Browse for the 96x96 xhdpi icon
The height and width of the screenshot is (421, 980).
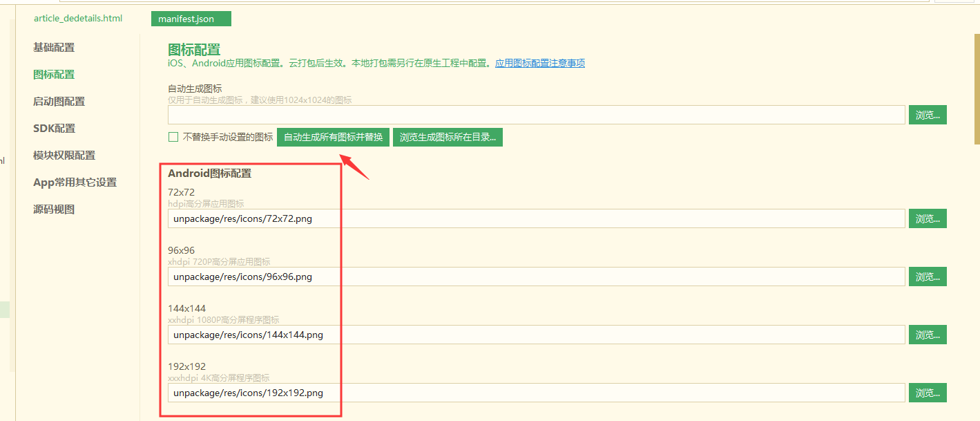click(928, 277)
